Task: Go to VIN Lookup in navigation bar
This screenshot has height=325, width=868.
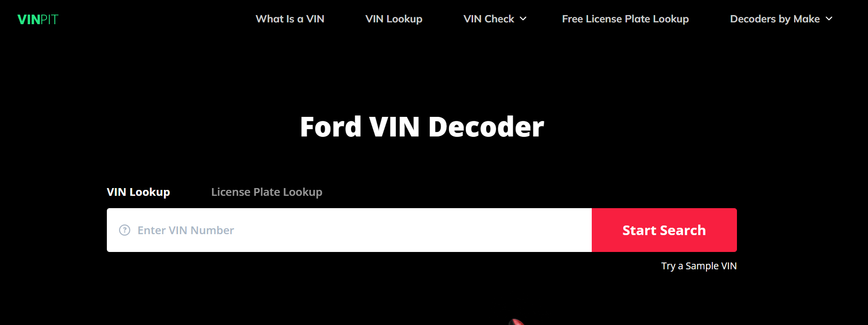Action: coord(394,19)
